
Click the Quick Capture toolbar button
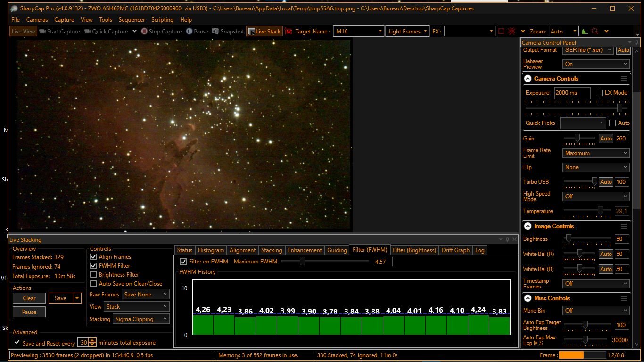(106, 32)
